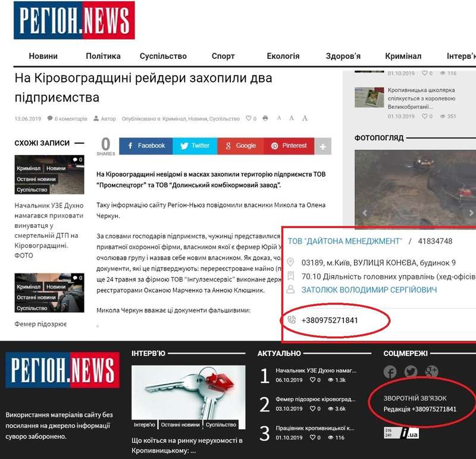Like the article with heart icon
Image resolution: width=476 pixels, height=459 pixels.
(x=248, y=118)
